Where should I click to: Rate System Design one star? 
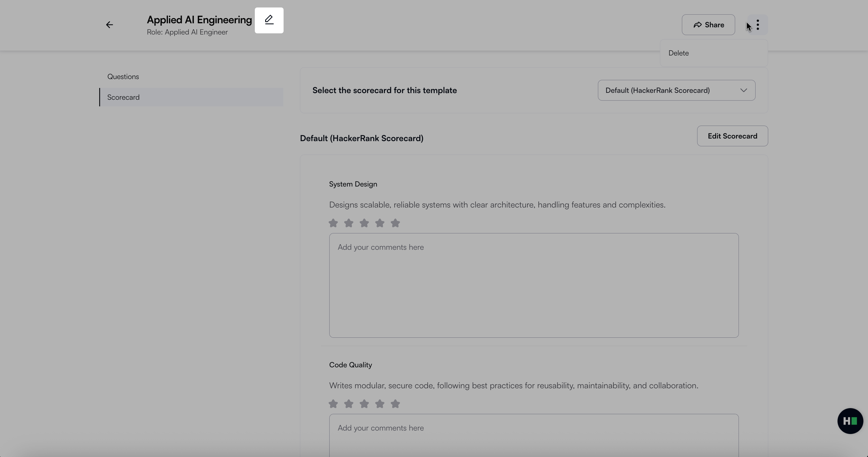(333, 223)
